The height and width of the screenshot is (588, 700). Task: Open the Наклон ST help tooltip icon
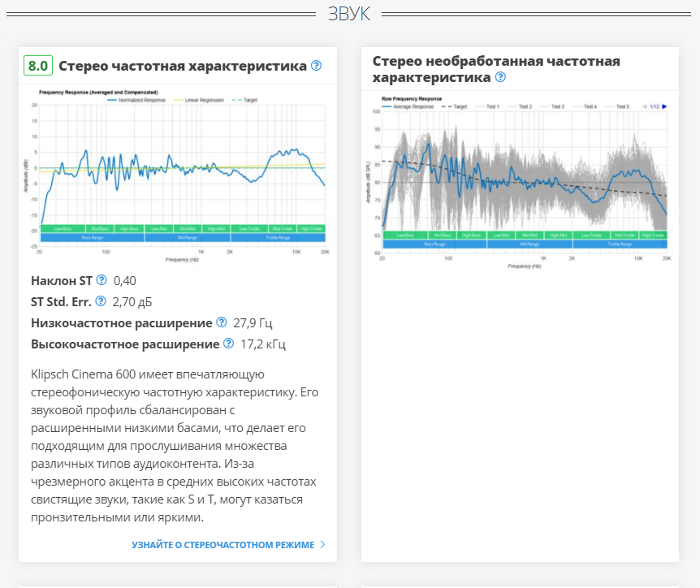click(x=102, y=280)
